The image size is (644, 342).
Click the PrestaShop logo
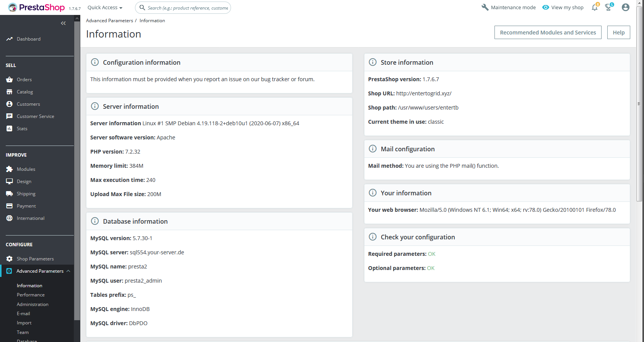pyautogui.click(x=37, y=7)
